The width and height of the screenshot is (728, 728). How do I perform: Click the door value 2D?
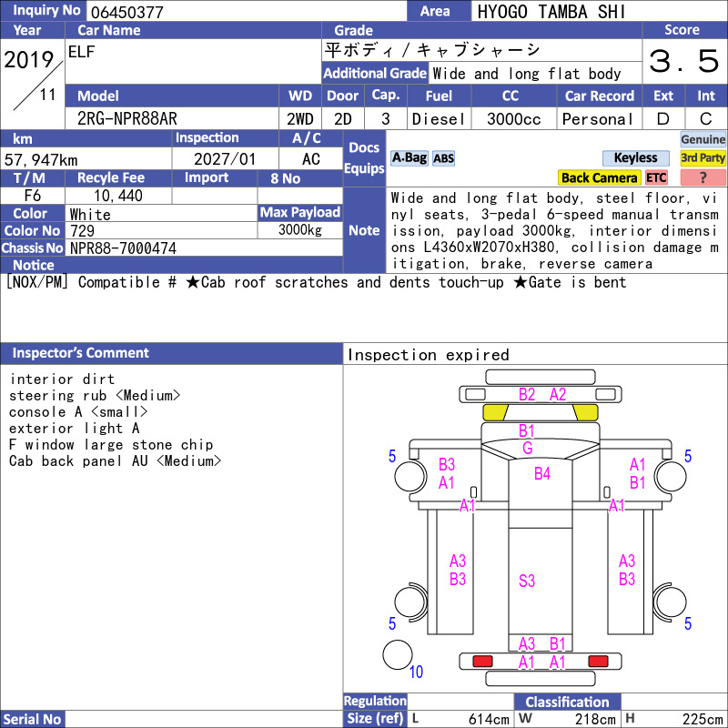(x=343, y=119)
